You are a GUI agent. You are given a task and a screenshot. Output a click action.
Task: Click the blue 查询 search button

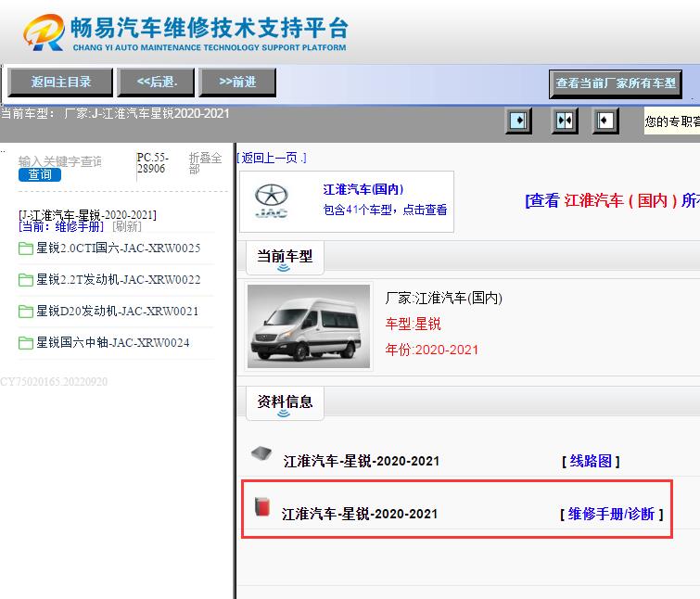click(x=40, y=175)
